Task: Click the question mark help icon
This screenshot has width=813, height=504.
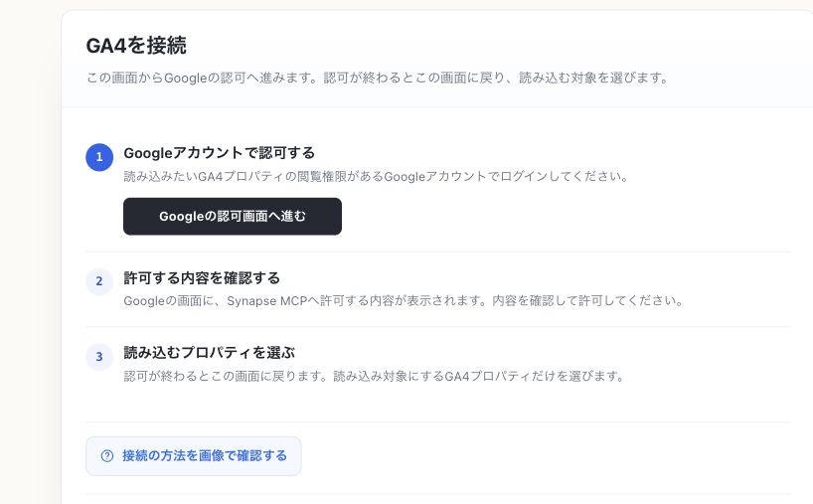Action: pos(106,455)
